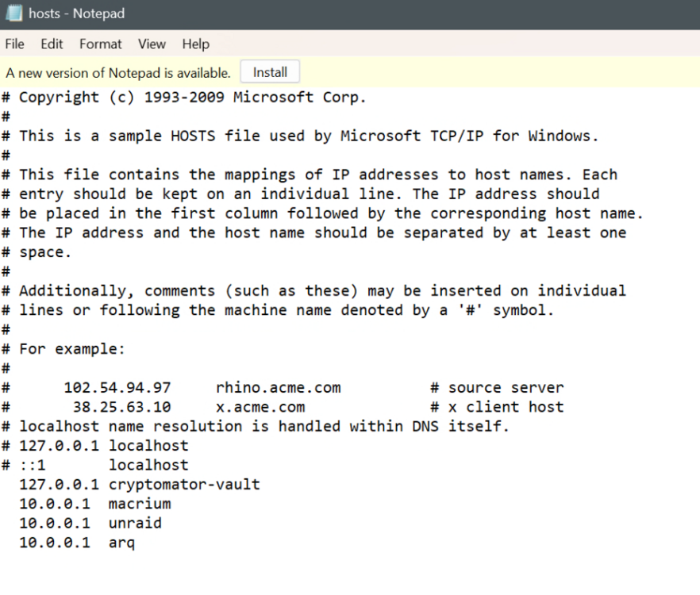Click the 10.0.0.1 address before unraid
Image resolution: width=700 pixels, height=595 pixels.
[x=55, y=523]
